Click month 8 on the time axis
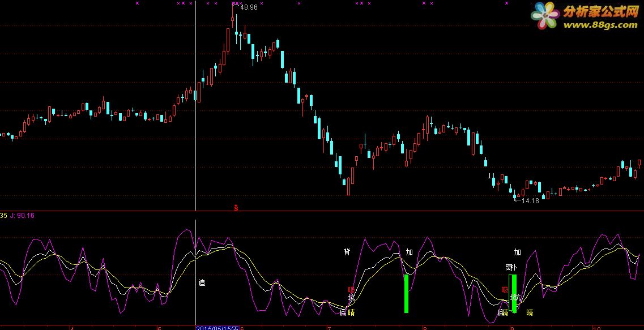This screenshot has width=644, height=330. click(425, 328)
